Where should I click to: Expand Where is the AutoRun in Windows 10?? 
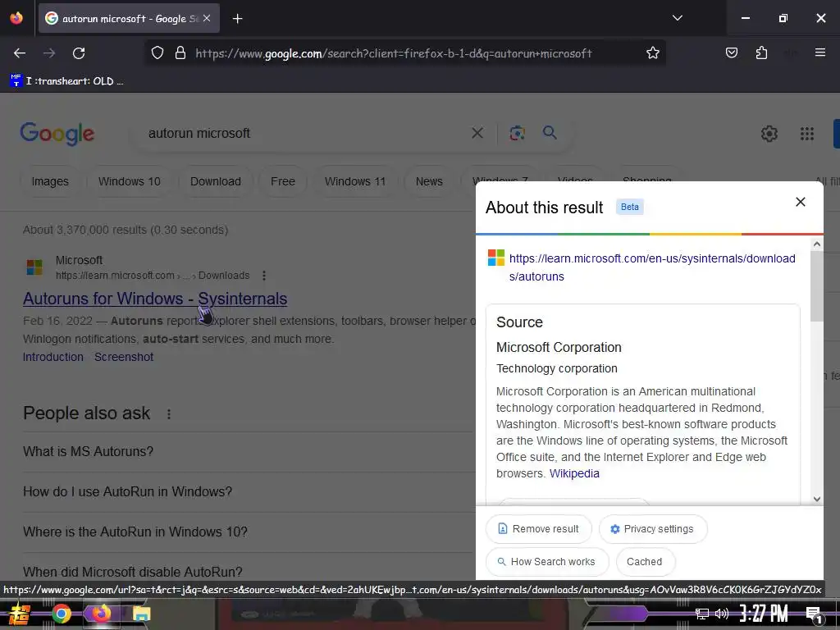click(249, 532)
